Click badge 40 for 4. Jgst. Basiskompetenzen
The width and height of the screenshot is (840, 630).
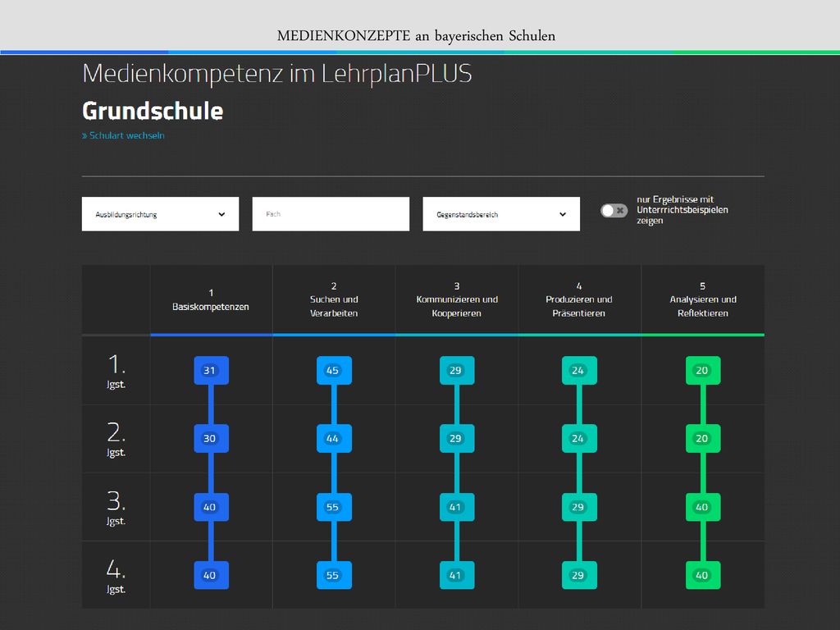(211, 575)
